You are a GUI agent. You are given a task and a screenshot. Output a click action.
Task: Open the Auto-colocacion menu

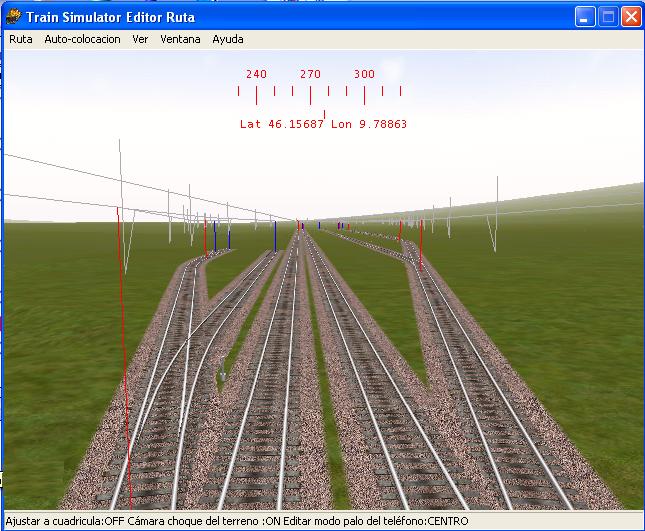point(82,39)
